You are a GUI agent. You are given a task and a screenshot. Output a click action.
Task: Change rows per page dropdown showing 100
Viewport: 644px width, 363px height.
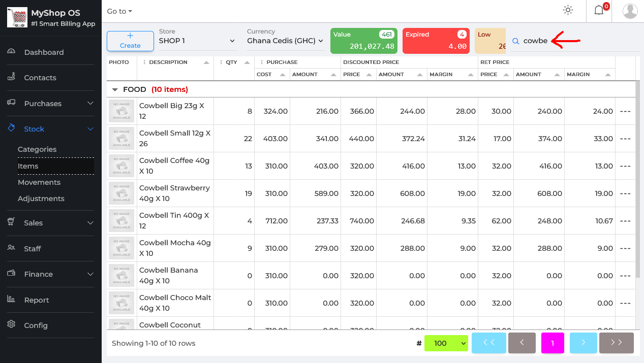point(446,343)
